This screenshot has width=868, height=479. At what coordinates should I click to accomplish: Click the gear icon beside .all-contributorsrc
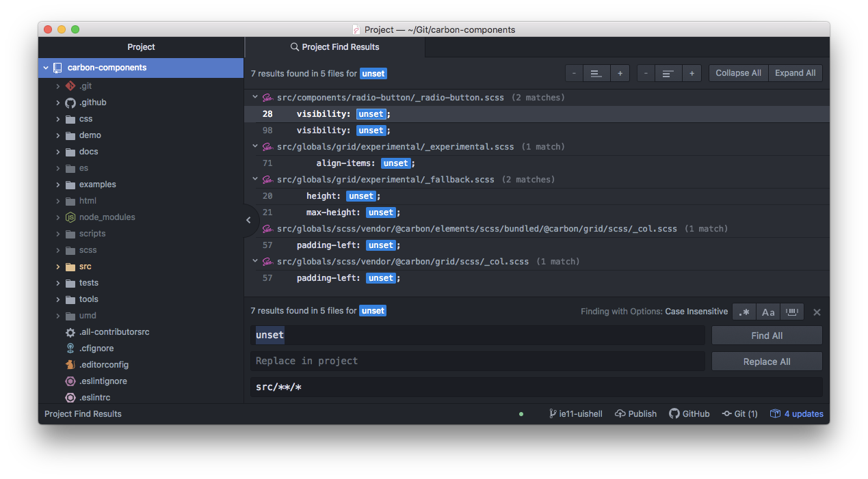70,332
